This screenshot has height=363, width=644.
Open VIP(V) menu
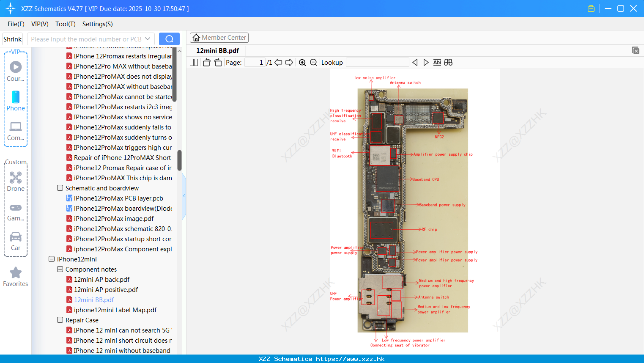coord(40,24)
